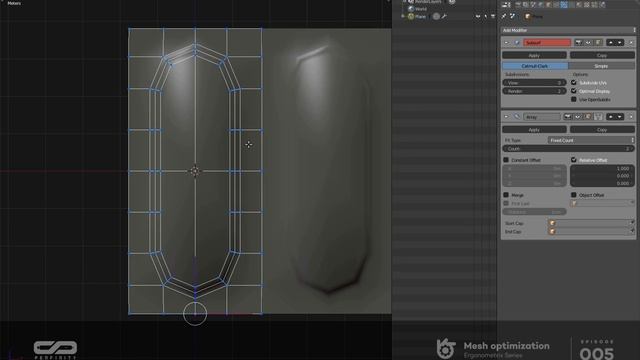Click the eyedropper beside End Cap

(632, 231)
